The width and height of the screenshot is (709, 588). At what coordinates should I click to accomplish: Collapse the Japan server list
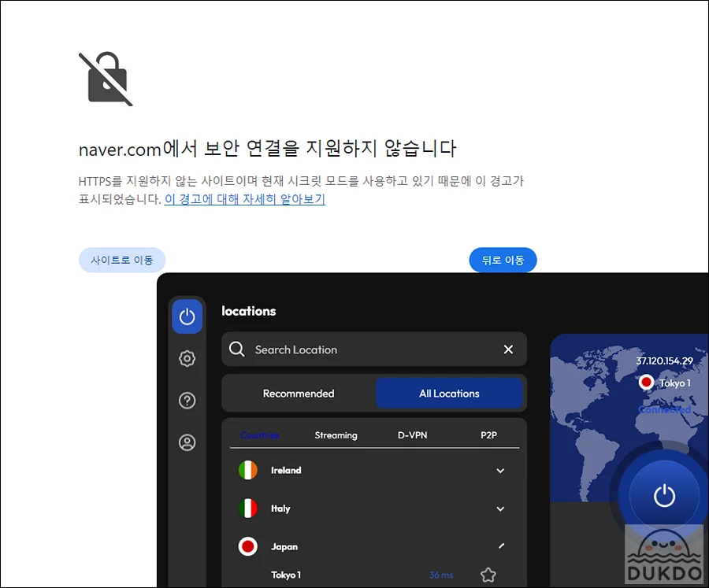500,546
